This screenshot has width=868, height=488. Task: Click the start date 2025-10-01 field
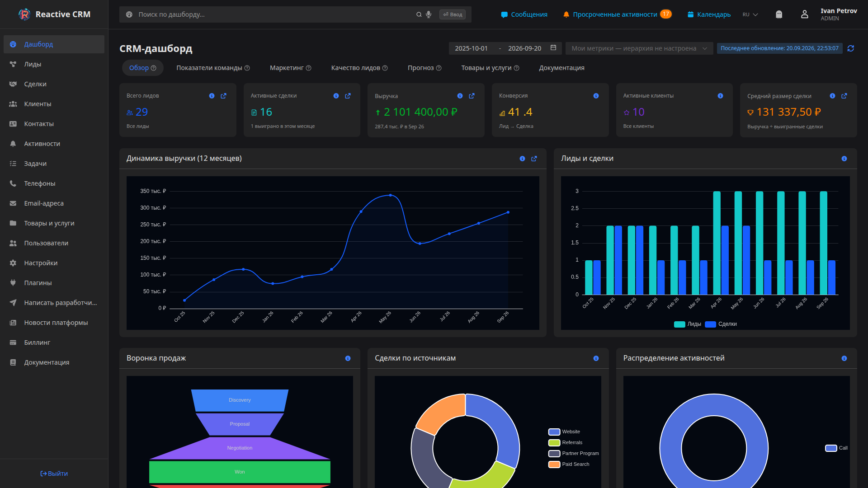[471, 48]
